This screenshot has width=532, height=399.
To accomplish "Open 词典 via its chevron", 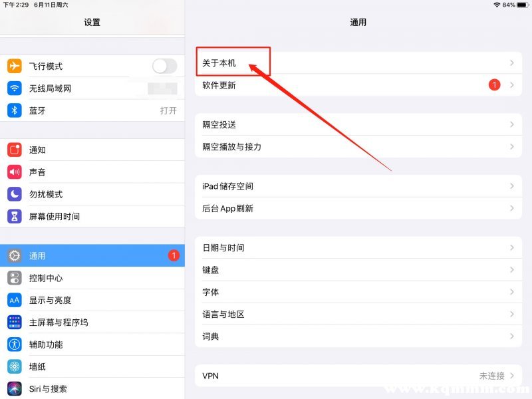I will (x=511, y=336).
